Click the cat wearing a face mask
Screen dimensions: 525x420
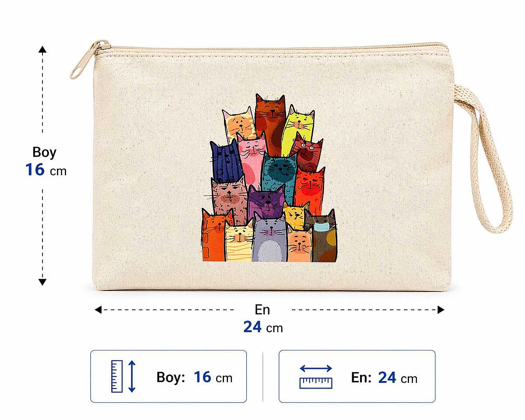tap(322, 236)
